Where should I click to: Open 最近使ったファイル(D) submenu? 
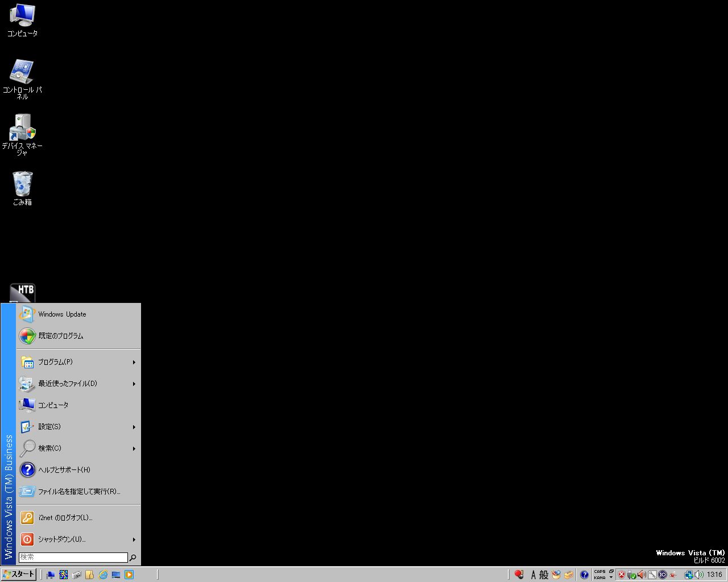coord(78,384)
